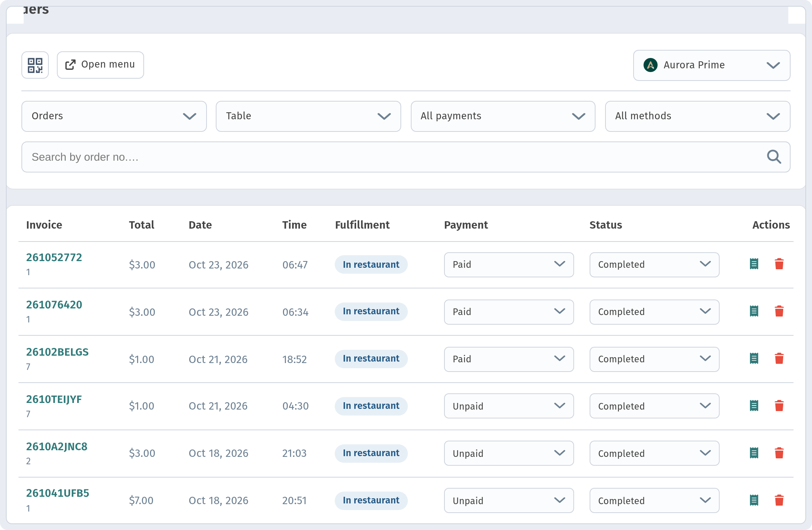Viewport: 812px width, 530px height.
Task: Open status dropdown for order 2610A2JNC8
Action: pos(654,453)
